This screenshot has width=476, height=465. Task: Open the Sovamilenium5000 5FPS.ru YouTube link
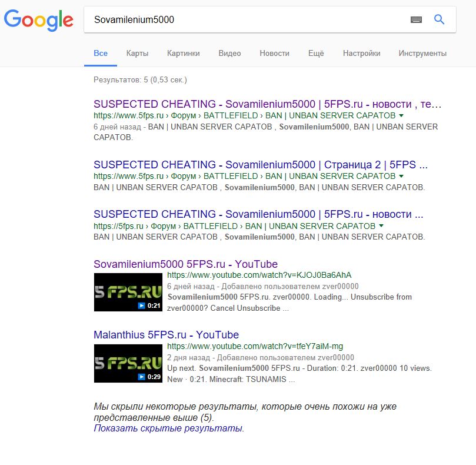pyautogui.click(x=185, y=264)
